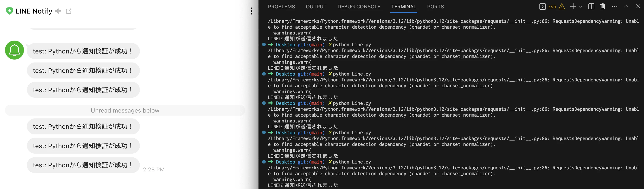Image resolution: width=644 pixels, height=189 pixels.
Task: Switch to the PORTS panel tab
Action: 435,7
